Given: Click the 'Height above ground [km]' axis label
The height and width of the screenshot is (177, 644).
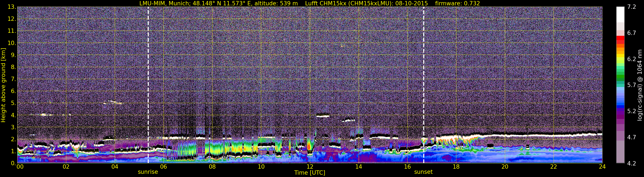Looking at the screenshot, I should click(3, 85).
